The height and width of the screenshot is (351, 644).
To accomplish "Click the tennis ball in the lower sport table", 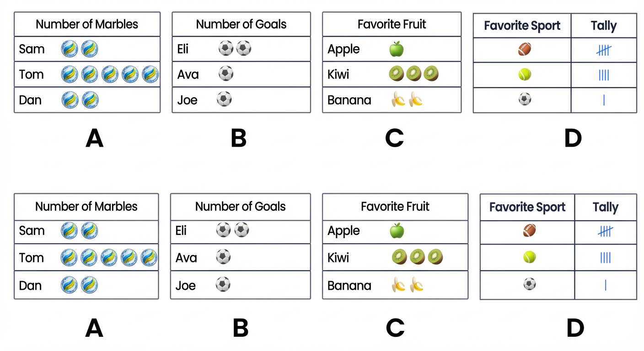I will (x=530, y=258).
